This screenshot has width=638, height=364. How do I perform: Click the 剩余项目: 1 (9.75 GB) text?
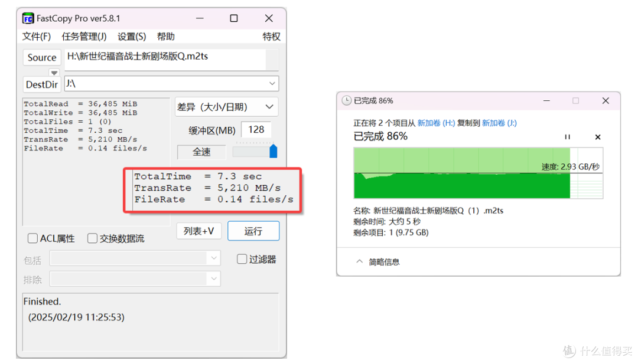point(390,232)
